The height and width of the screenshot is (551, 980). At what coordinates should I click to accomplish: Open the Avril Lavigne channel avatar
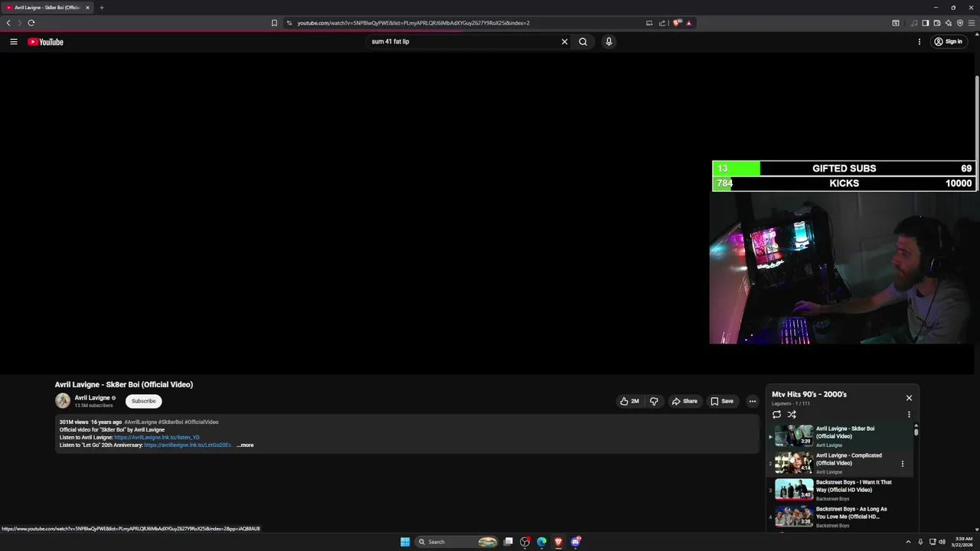[63, 400]
